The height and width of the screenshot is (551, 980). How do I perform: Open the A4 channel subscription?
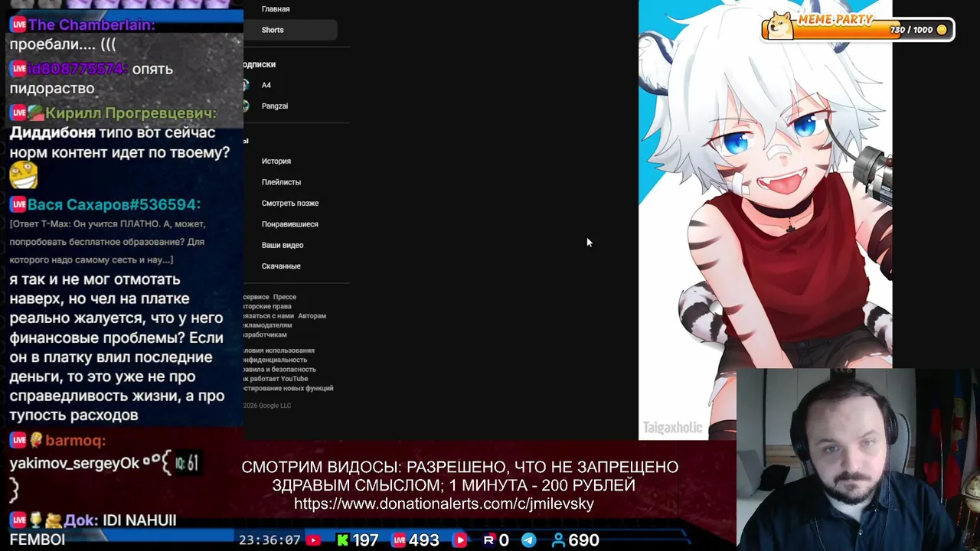[x=266, y=85]
